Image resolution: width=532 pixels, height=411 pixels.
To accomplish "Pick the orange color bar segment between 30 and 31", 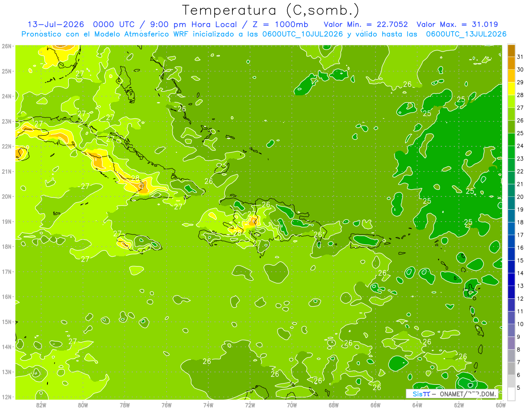I will (511, 63).
